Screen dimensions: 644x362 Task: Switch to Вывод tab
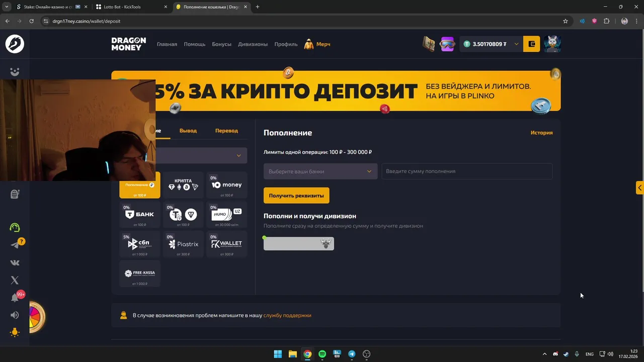188,130
